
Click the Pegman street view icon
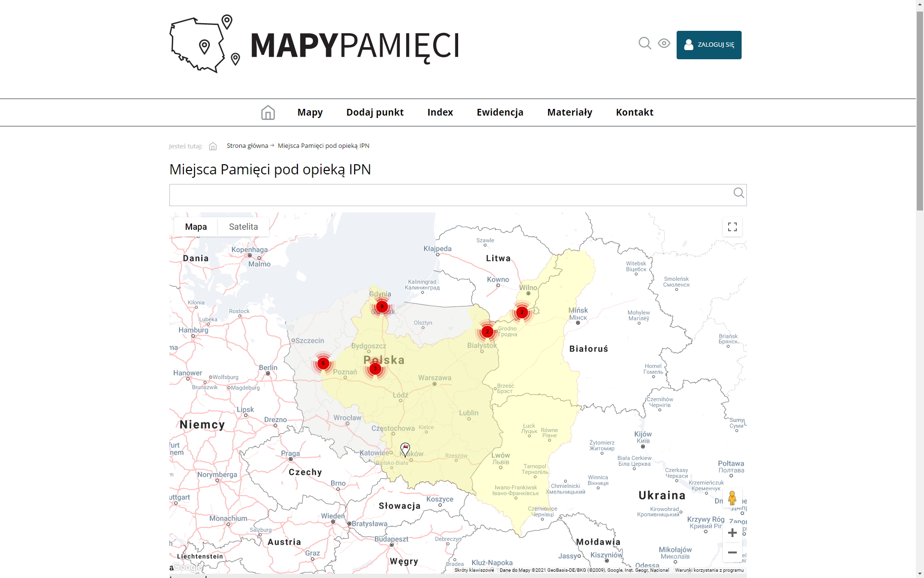point(732,498)
